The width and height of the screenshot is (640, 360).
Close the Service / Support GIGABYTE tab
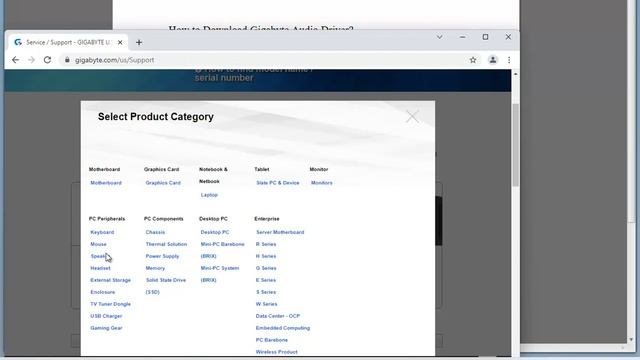(120, 42)
